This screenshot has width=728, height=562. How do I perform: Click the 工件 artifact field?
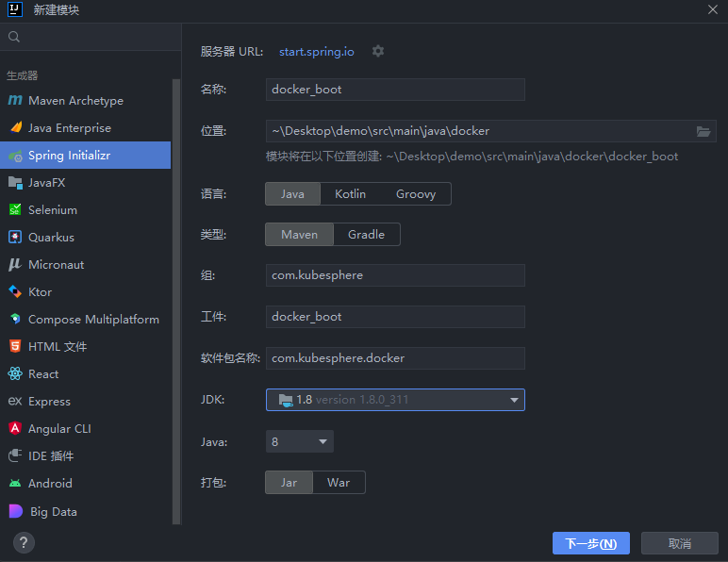click(x=395, y=317)
